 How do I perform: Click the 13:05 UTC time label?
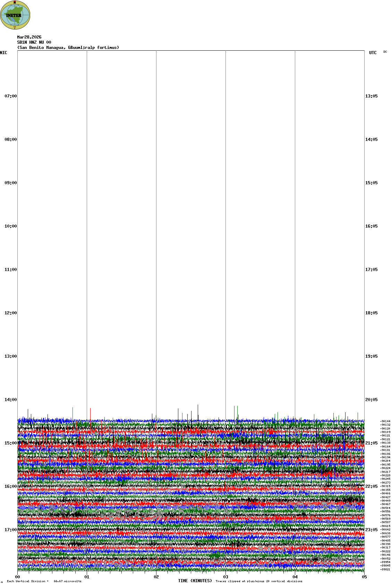(371, 96)
